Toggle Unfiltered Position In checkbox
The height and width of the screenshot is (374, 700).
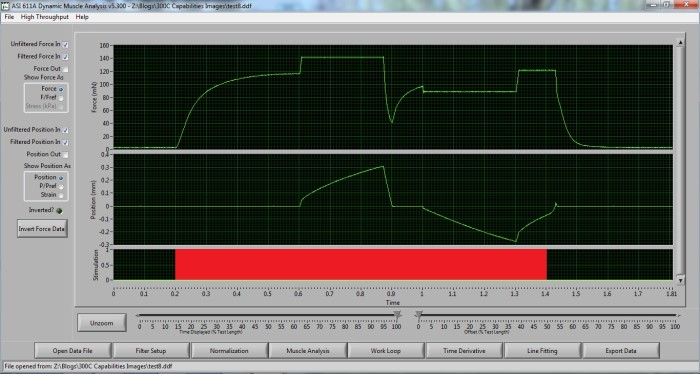(66, 130)
